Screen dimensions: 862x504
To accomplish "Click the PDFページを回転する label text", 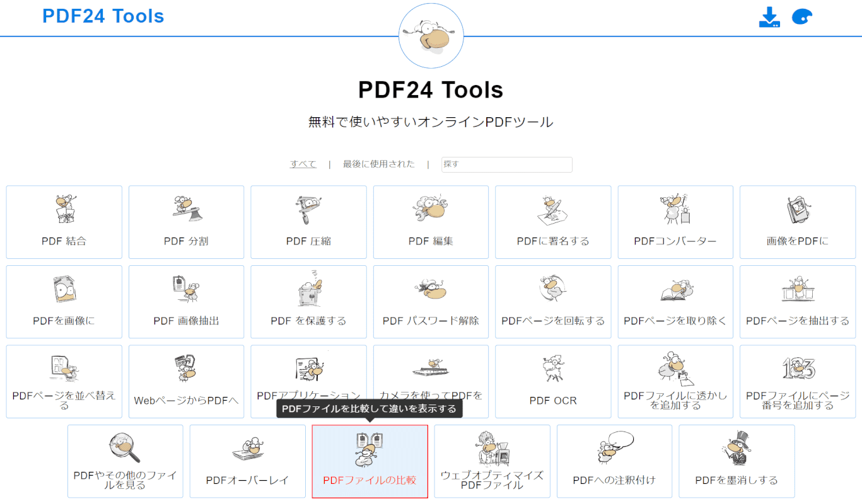I will (553, 321).
